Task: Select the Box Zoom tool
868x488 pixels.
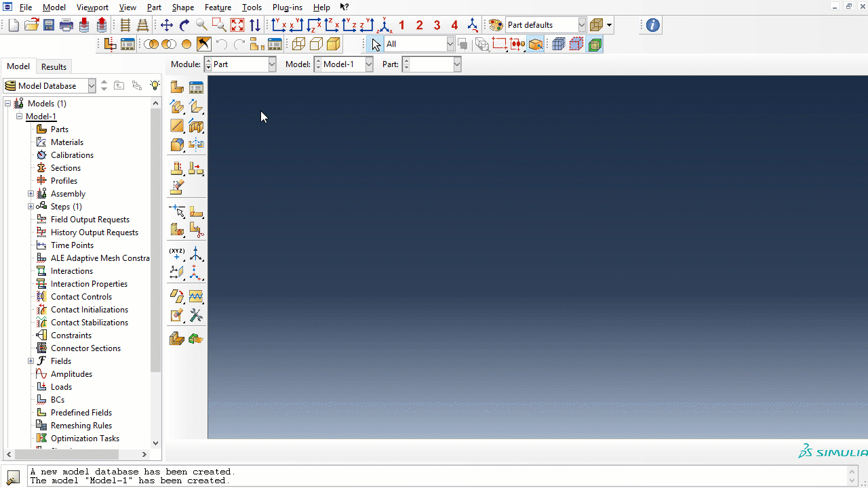Action: tap(219, 25)
